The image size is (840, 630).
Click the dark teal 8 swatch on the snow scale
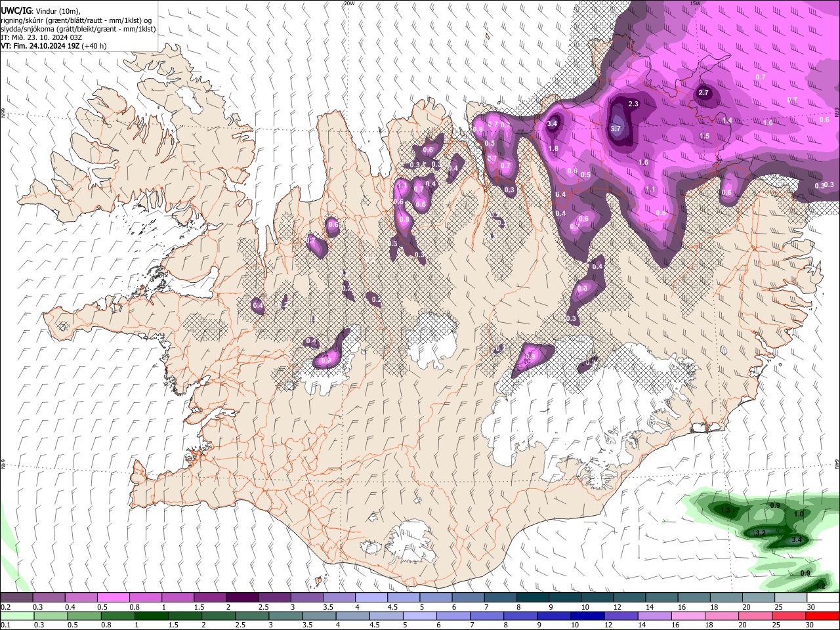point(533,598)
